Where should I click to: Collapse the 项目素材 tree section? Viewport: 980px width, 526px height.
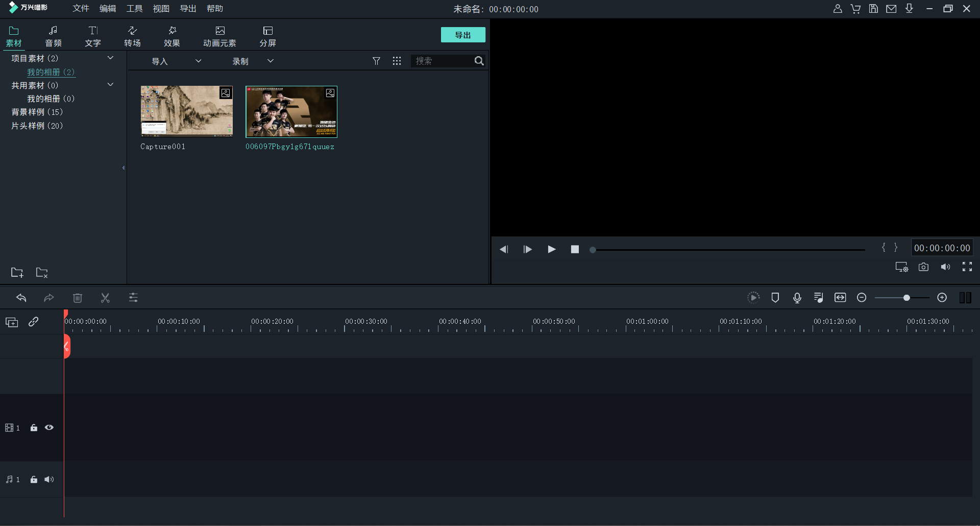pyautogui.click(x=110, y=58)
